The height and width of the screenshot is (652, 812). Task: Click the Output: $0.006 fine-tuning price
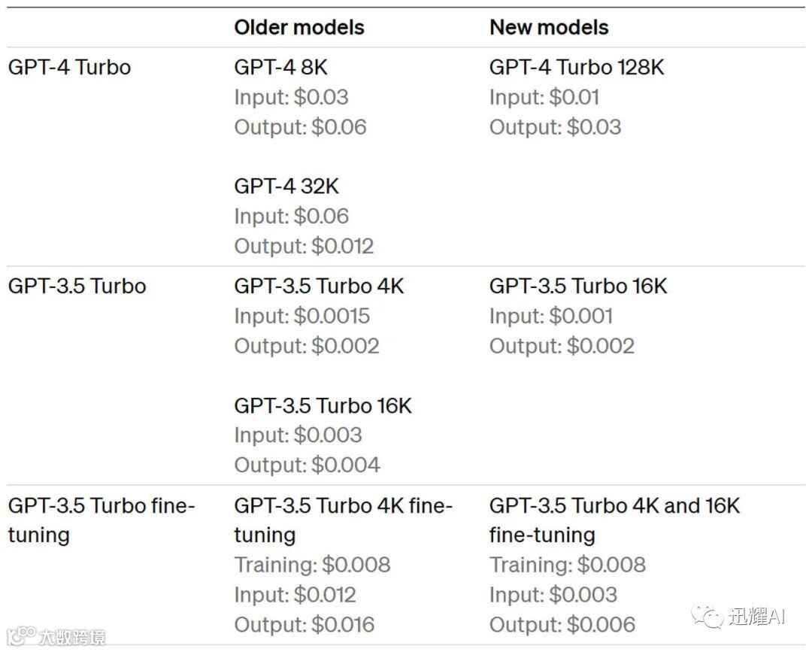[562, 624]
